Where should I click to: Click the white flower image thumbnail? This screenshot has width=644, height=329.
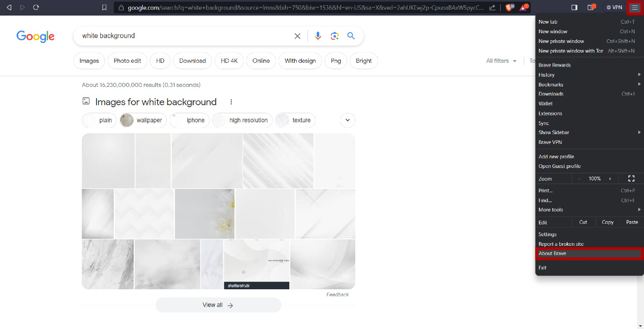click(x=204, y=214)
